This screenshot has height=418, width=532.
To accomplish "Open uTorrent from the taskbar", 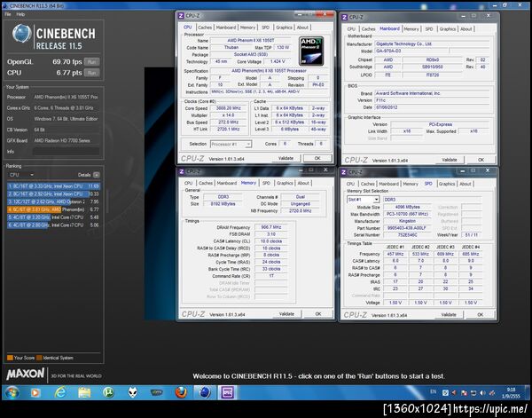I will pyautogui.click(x=108, y=392).
